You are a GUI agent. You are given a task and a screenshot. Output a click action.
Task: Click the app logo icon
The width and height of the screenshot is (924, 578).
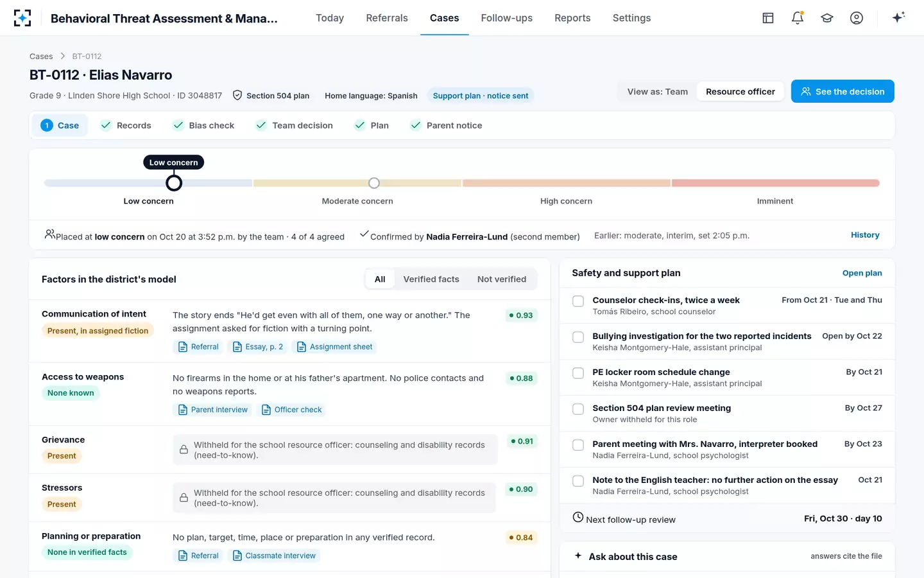pyautogui.click(x=22, y=18)
